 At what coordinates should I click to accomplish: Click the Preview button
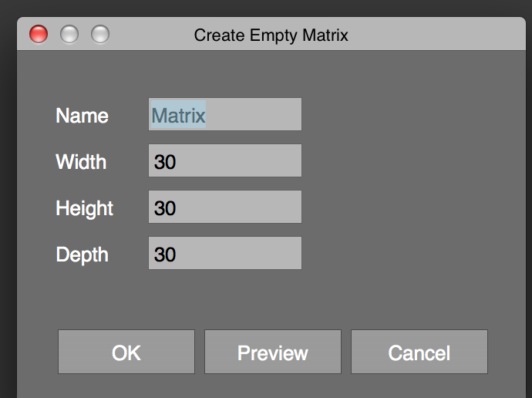tap(273, 352)
